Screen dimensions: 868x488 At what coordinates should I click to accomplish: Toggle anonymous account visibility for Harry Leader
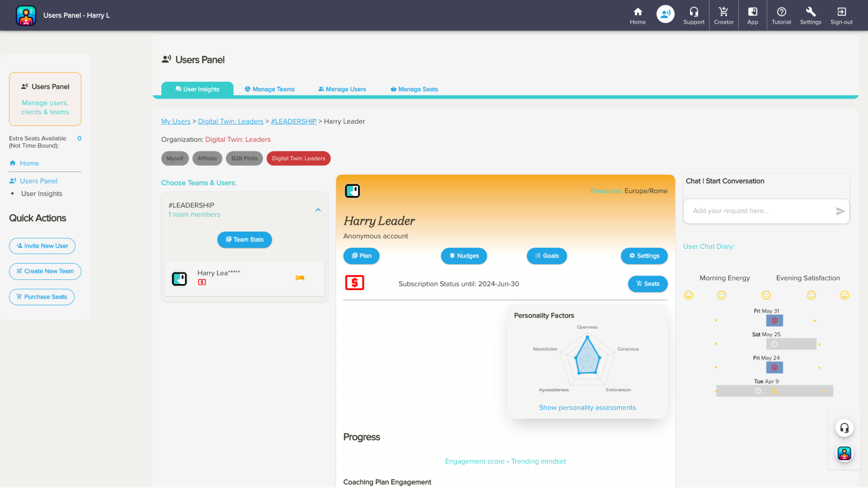[376, 236]
